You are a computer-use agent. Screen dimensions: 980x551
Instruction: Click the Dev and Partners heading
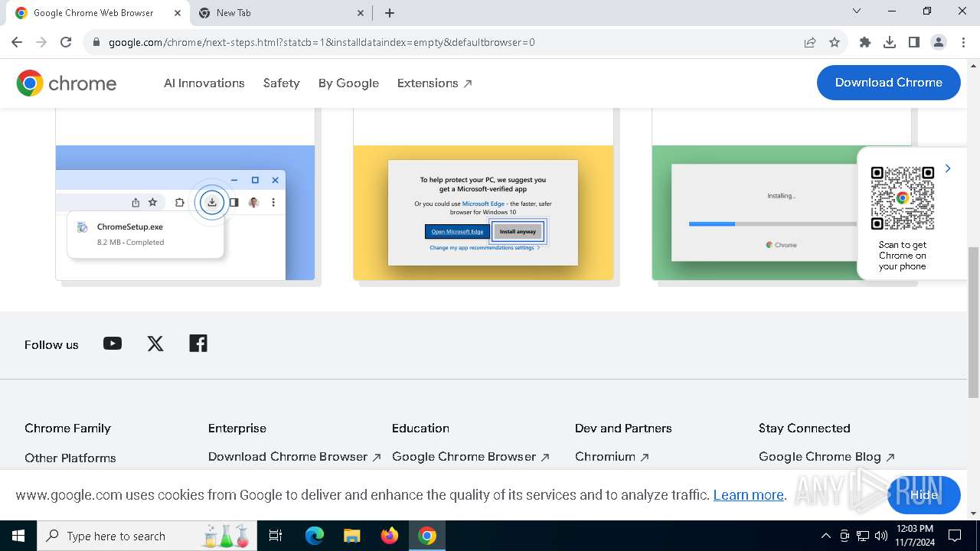click(x=623, y=428)
